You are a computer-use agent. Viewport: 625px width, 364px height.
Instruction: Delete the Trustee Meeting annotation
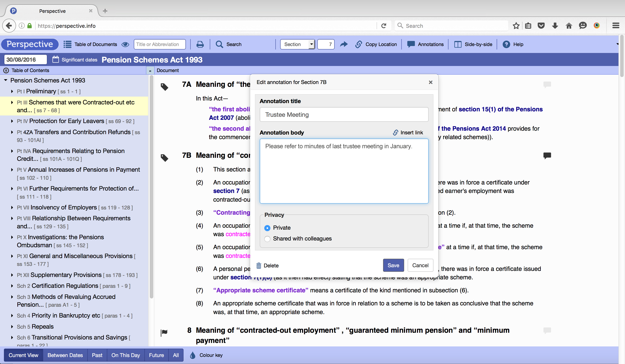[267, 265]
